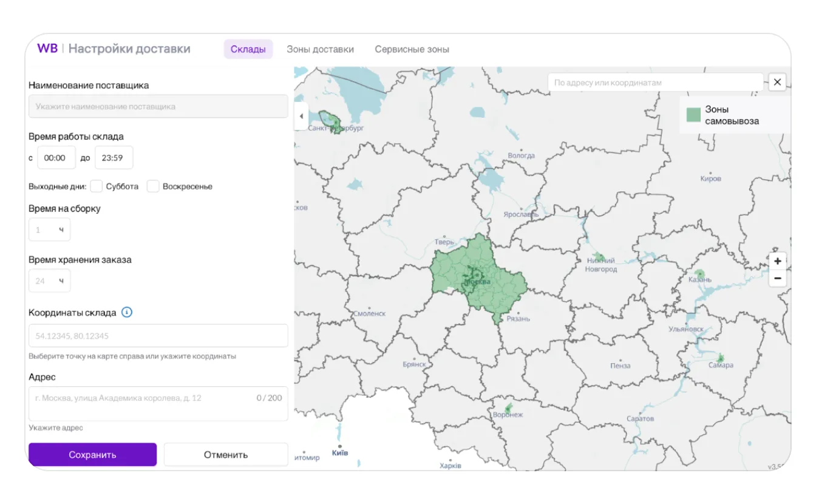This screenshot has width=816, height=504.
Task: Open the Сервисные зоны tab
Action: (x=412, y=49)
